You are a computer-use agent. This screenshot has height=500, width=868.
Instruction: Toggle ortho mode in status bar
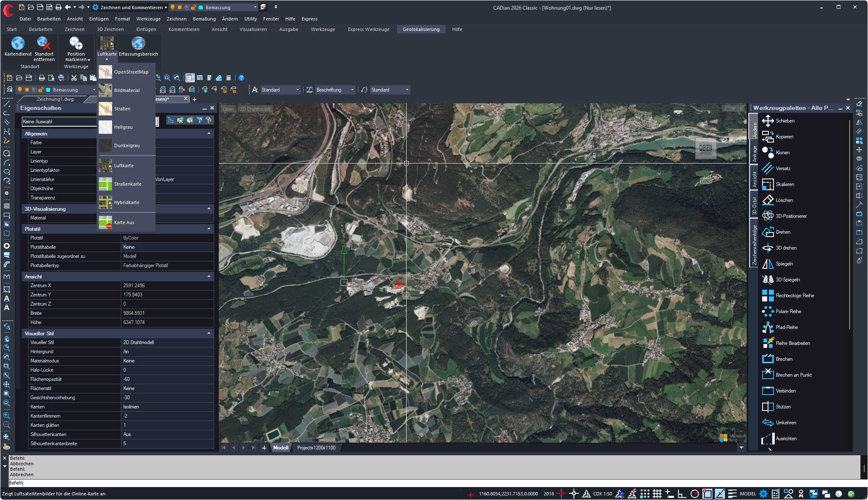[682, 494]
